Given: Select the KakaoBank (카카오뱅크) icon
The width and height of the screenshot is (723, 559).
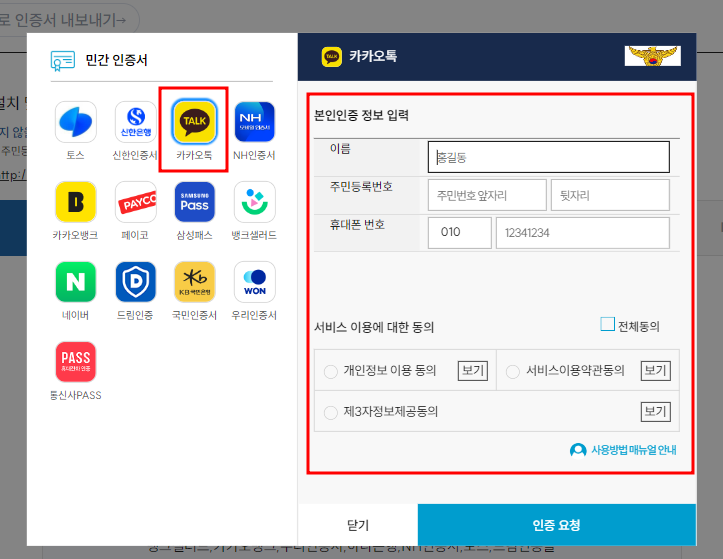Looking at the screenshot, I should pos(76,202).
